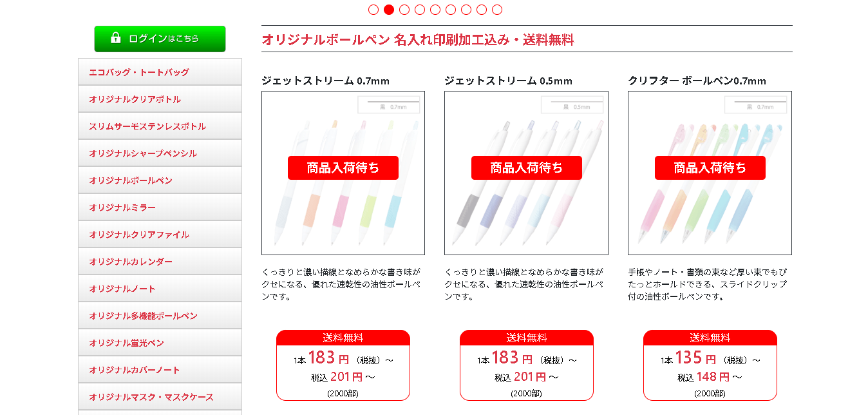Viewport: 868px width, 415px height.
Task: Click ジェットストリーム 0.5mm product image
Action: pyautogui.click(x=526, y=173)
